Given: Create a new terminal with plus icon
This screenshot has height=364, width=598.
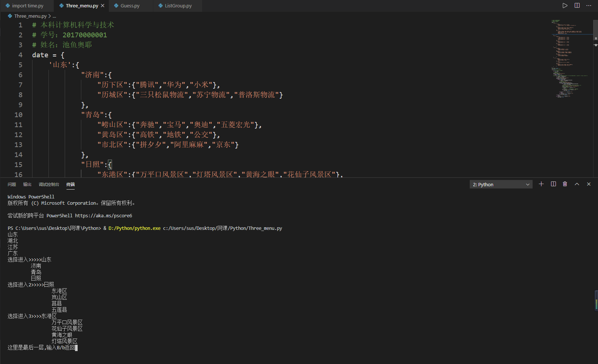Looking at the screenshot, I should tap(541, 184).
